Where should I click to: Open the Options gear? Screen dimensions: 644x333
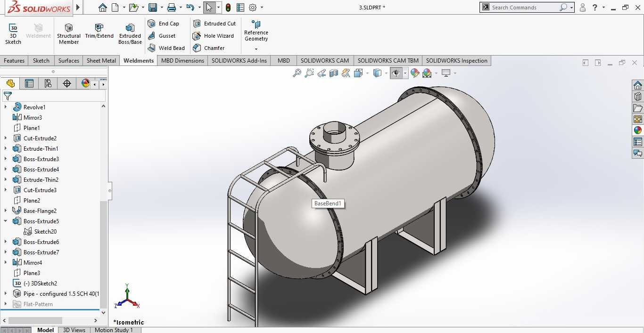(253, 8)
